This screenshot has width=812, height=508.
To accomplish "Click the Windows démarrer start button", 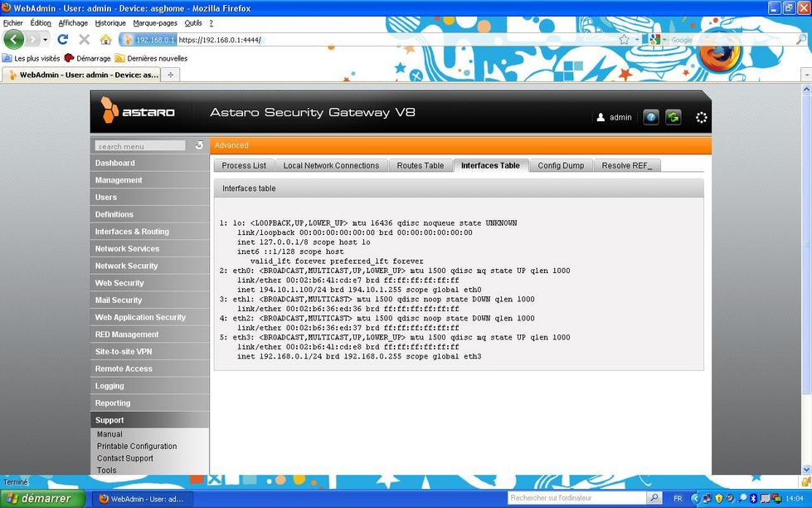I will click(42, 498).
